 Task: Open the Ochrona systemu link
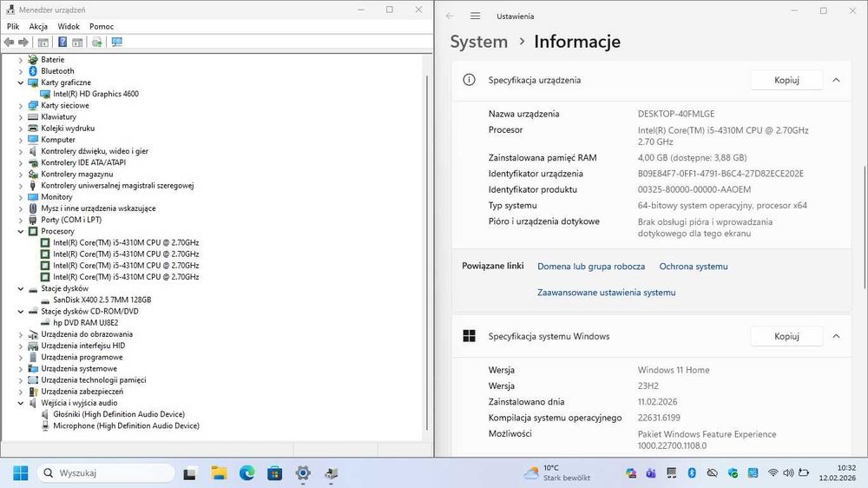click(x=693, y=267)
